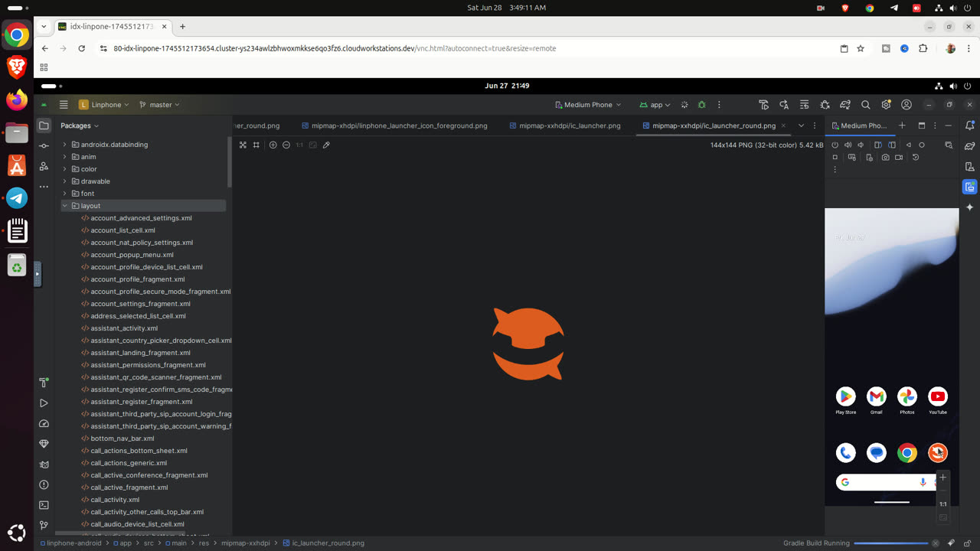Pick the color picker eyedropper in image toolbar
The width and height of the screenshot is (980, 551).
coord(326,145)
